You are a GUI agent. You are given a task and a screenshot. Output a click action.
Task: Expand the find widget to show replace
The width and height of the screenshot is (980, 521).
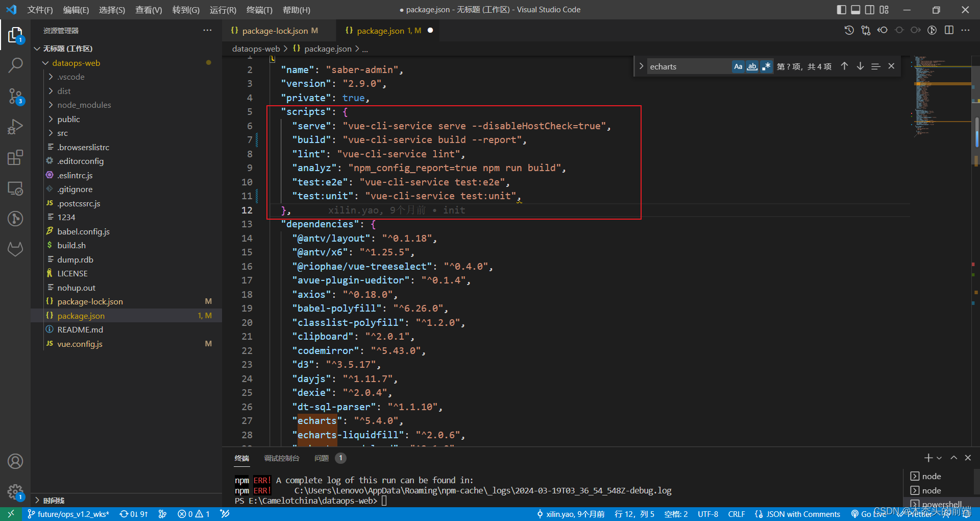[x=641, y=66]
